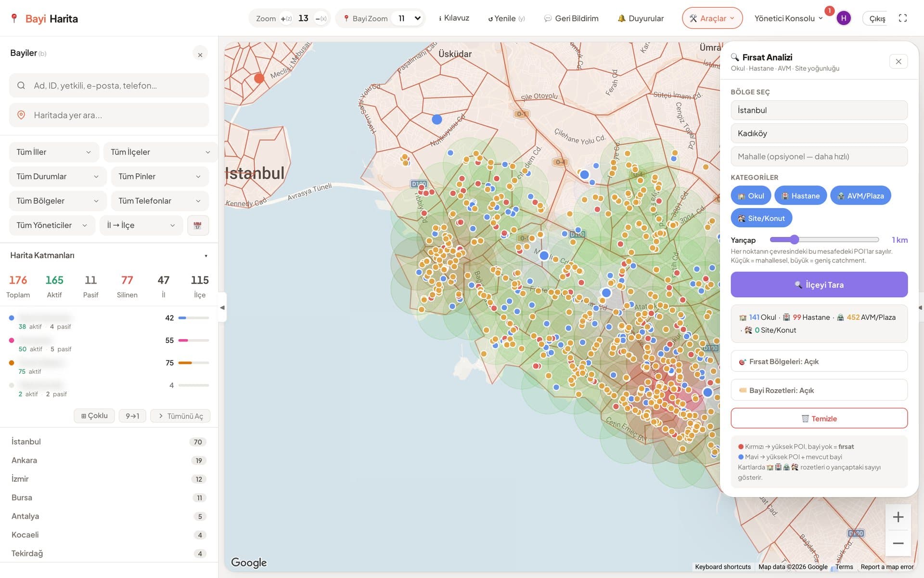The height and width of the screenshot is (578, 924).
Task: Zoom out the map with minus button
Action: pos(898,543)
